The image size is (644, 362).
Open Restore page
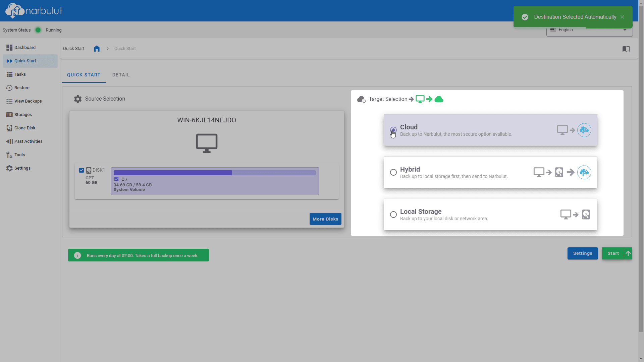30,88
